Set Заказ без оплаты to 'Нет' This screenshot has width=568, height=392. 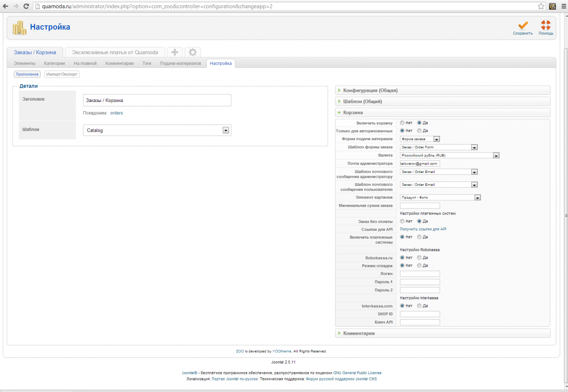click(402, 221)
